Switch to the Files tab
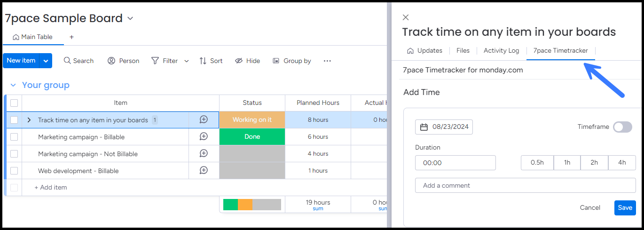Image resolution: width=644 pixels, height=230 pixels. (x=463, y=50)
